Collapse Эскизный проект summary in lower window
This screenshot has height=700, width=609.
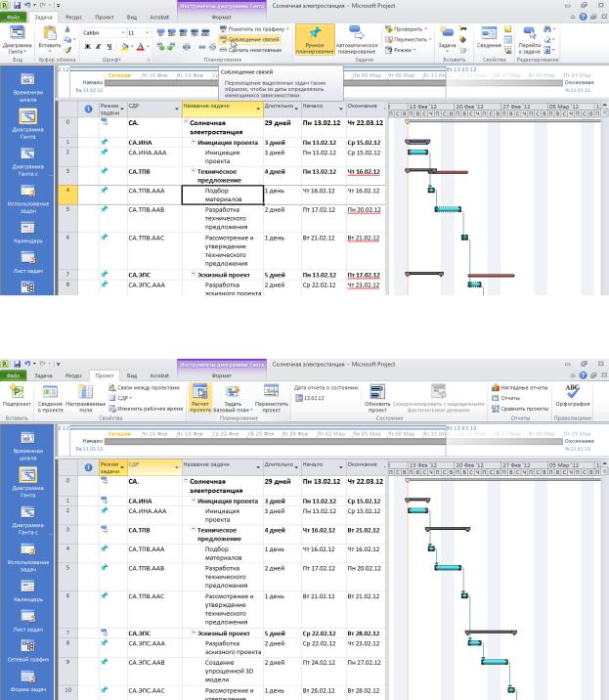194,633
